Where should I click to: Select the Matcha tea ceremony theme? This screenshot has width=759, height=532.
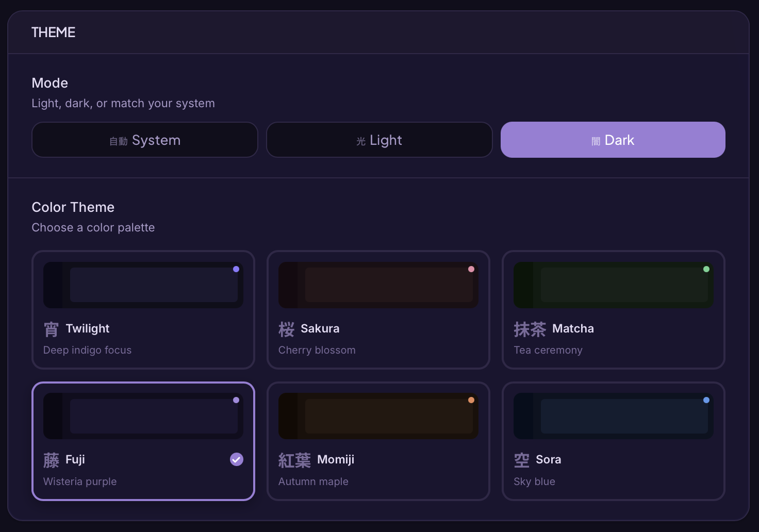click(x=613, y=310)
